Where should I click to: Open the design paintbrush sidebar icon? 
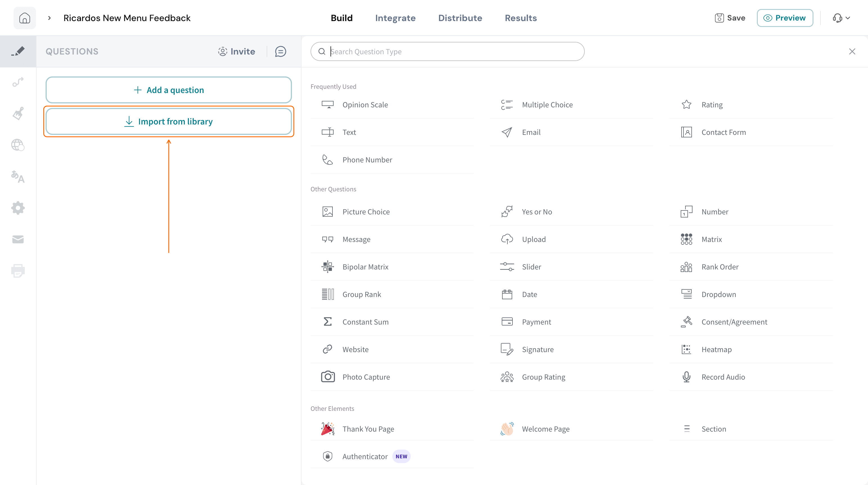[x=18, y=114]
